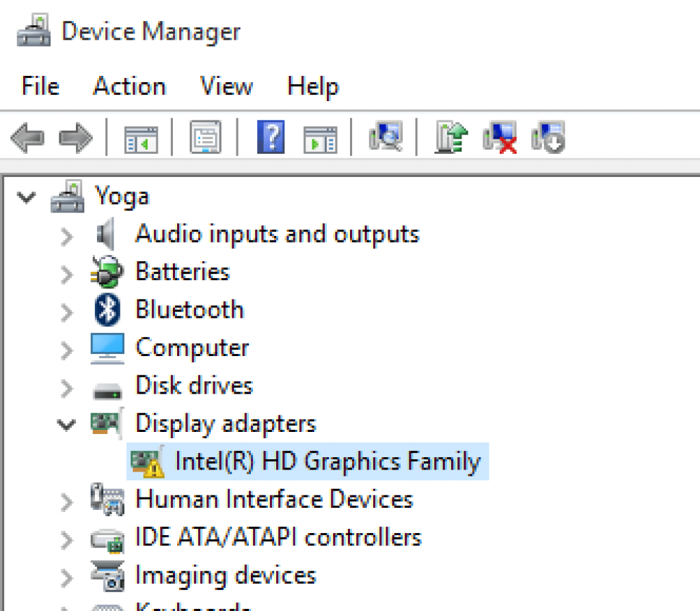Expand the Bluetooth category
The image size is (700, 611).
point(66,310)
